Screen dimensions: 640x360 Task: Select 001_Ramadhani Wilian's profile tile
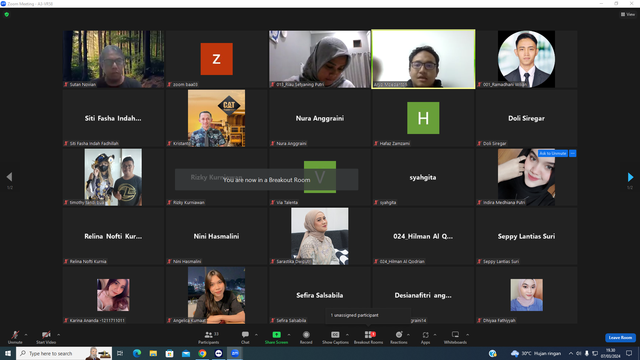pyautogui.click(x=527, y=59)
